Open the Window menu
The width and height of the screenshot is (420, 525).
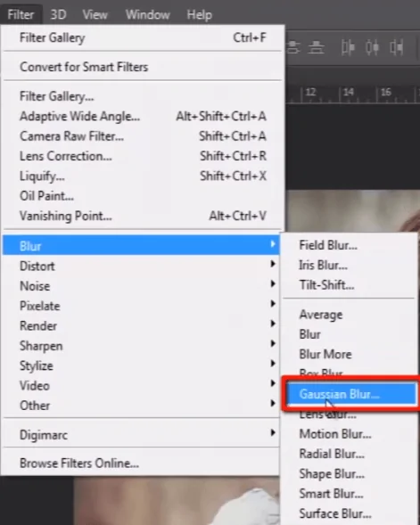[x=147, y=15]
